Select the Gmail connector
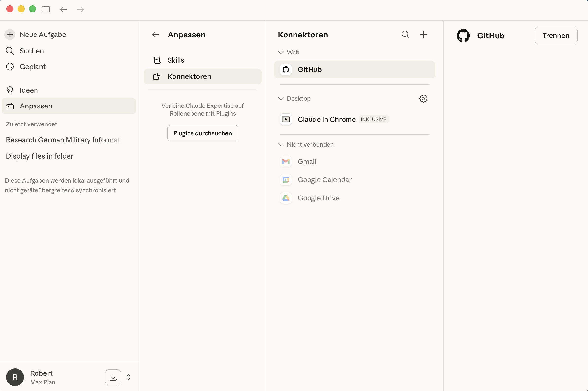The width and height of the screenshot is (588, 391). pyautogui.click(x=307, y=161)
